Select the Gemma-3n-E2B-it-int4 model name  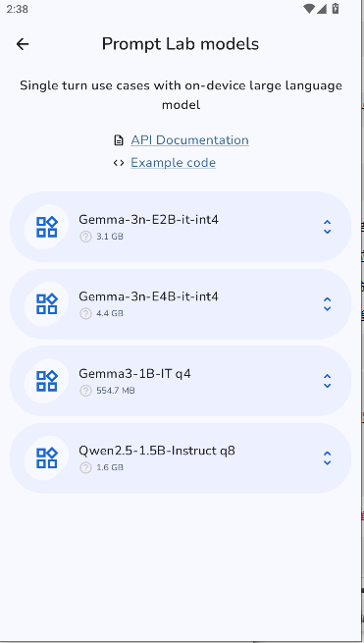[x=149, y=219]
